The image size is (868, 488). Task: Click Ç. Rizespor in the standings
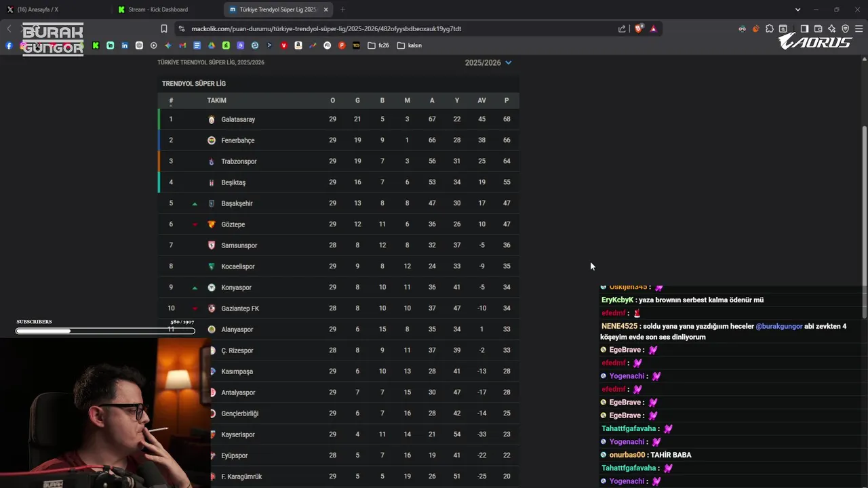(x=237, y=350)
